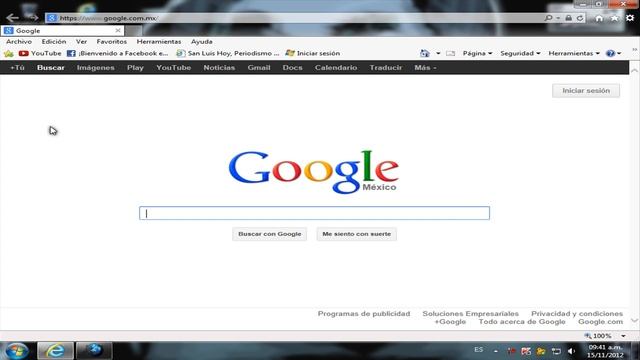Open the Página dropdown menu
This screenshot has height=360, width=640.
(477, 53)
